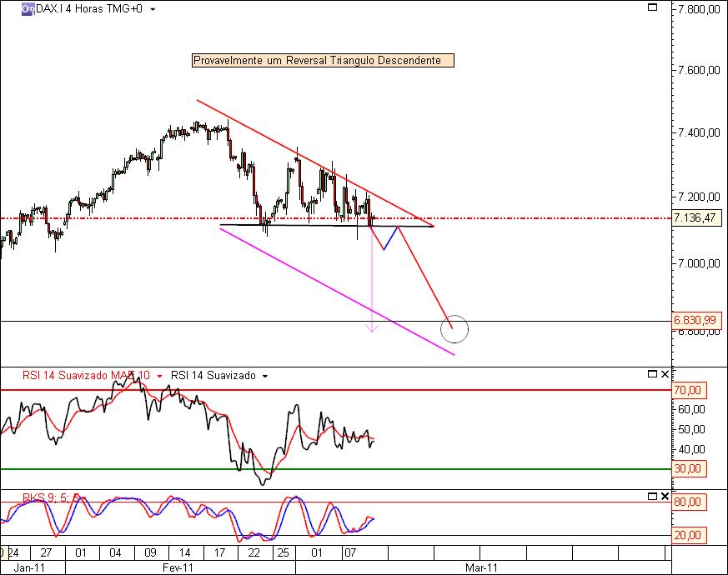Open the RSI 14 Suavizado MAE 10 dropdown
This screenshot has width=728, height=575.
coord(159,376)
